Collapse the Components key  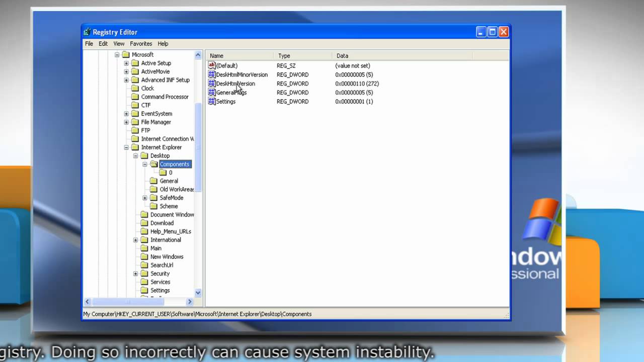pos(145,164)
